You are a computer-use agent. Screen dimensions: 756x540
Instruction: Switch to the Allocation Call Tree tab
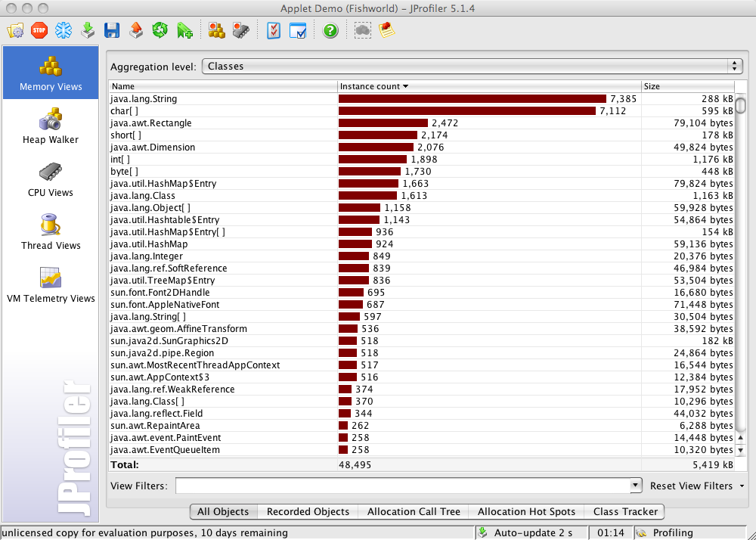coord(414,511)
